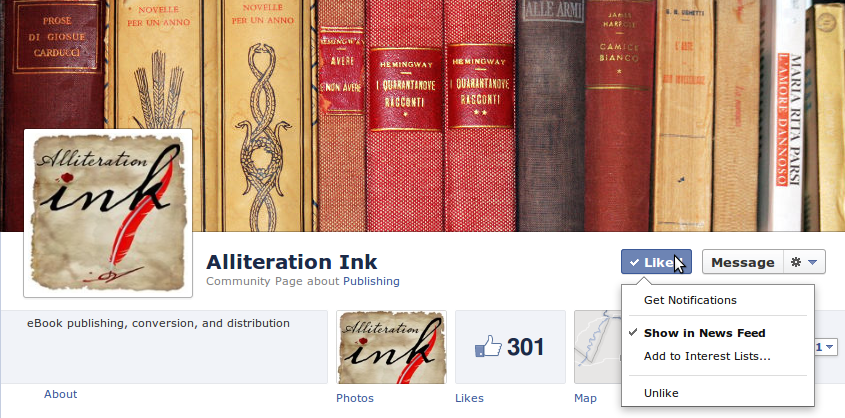
Task: Open the Likes link
Action: pos(469,399)
